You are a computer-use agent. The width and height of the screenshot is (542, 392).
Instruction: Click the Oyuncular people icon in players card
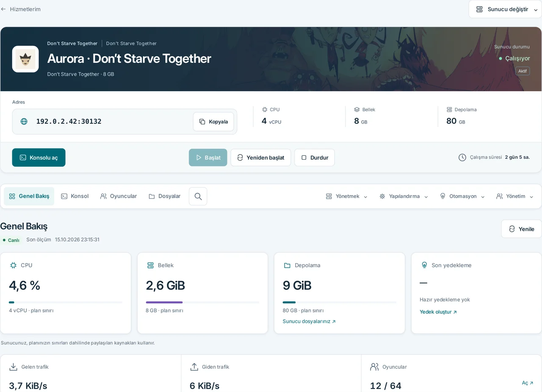point(374,367)
